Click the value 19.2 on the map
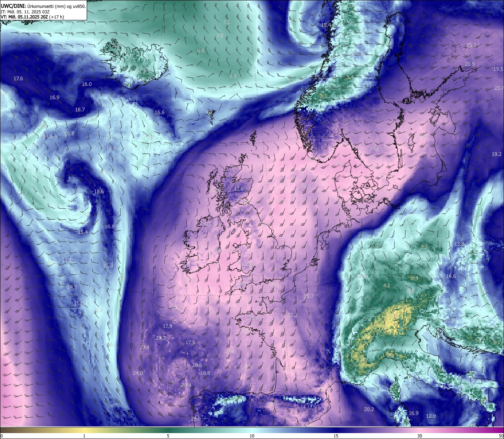Screen dimensions: 504x439 point(497,154)
